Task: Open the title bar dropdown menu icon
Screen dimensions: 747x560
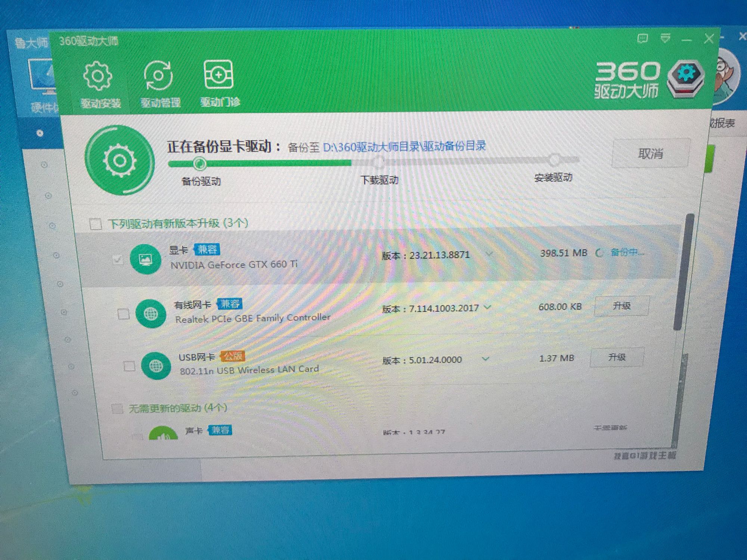Action: coord(665,38)
